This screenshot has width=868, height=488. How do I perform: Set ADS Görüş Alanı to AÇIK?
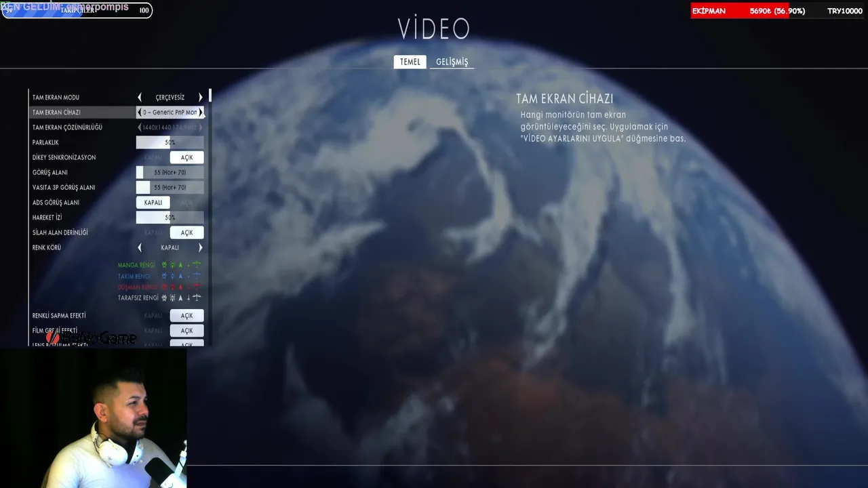coord(186,203)
